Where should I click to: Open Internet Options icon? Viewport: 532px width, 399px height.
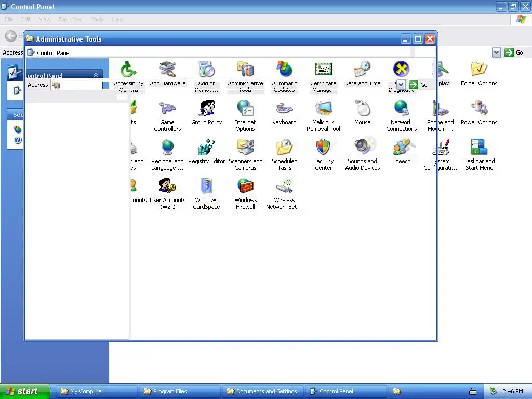245,109
